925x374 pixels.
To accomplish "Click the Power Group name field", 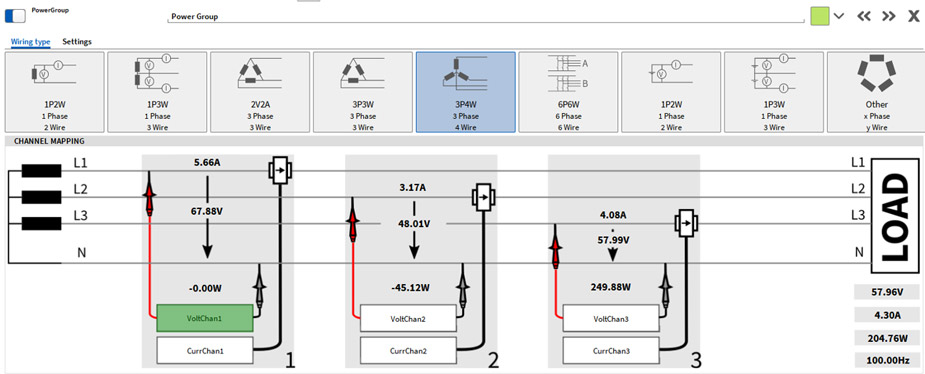I will click(x=487, y=17).
